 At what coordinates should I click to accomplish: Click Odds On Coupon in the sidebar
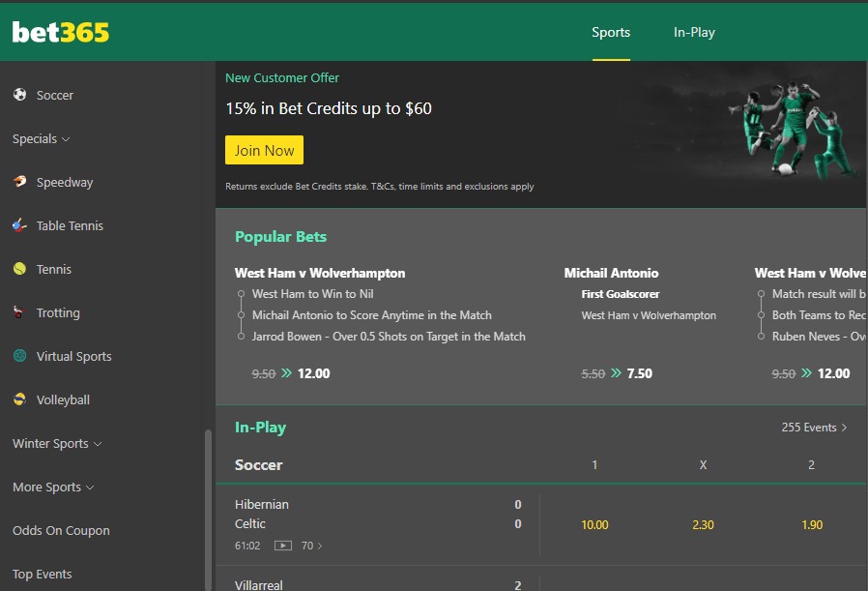pyautogui.click(x=59, y=530)
